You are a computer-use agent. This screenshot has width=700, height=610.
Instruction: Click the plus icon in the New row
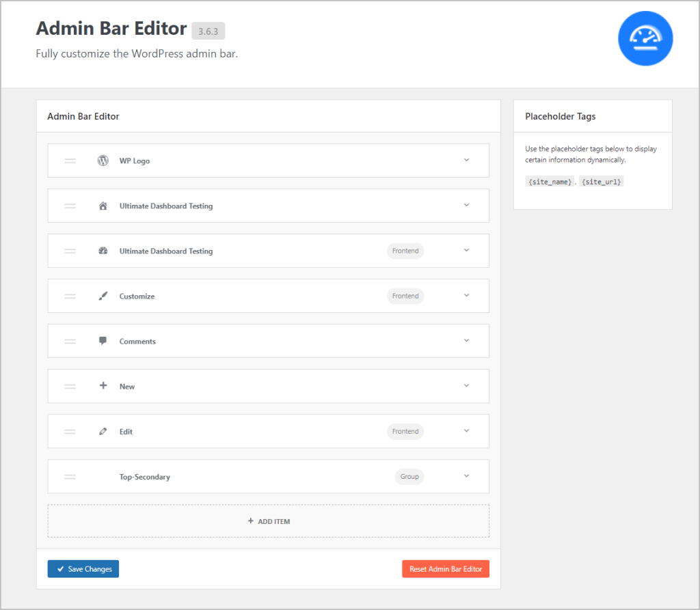point(103,385)
